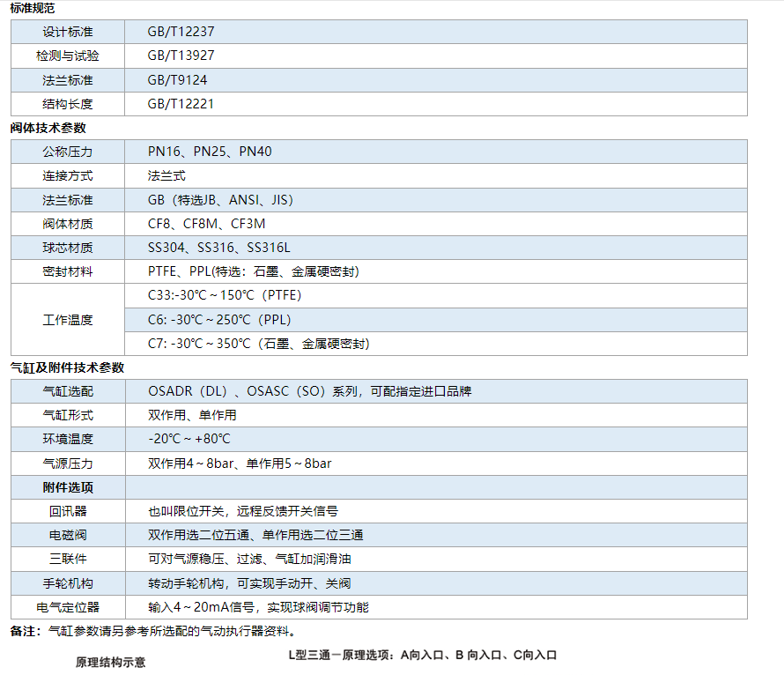Select the GB/T9124 flange standard cell
Image resolution: width=784 pixels, height=675 pixels.
[x=177, y=80]
